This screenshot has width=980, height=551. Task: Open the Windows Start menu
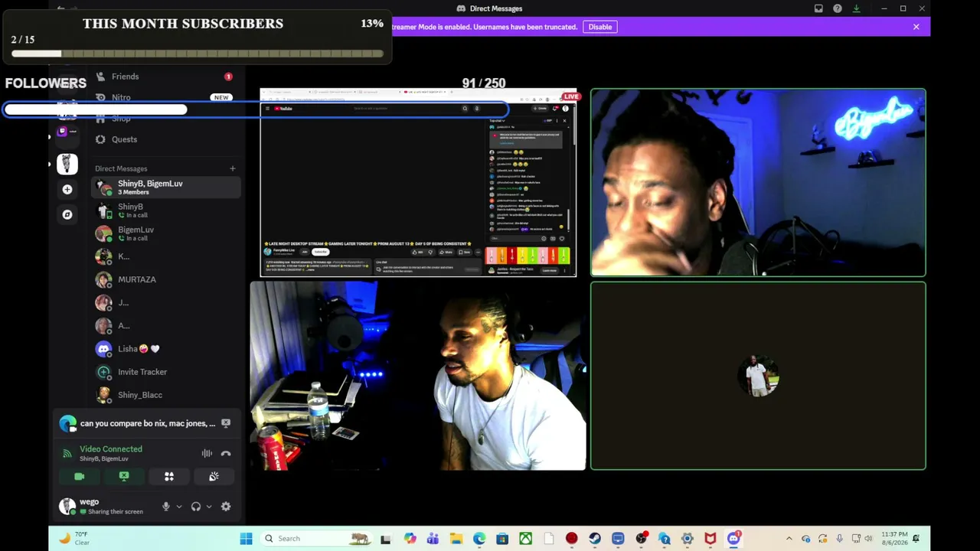246,539
